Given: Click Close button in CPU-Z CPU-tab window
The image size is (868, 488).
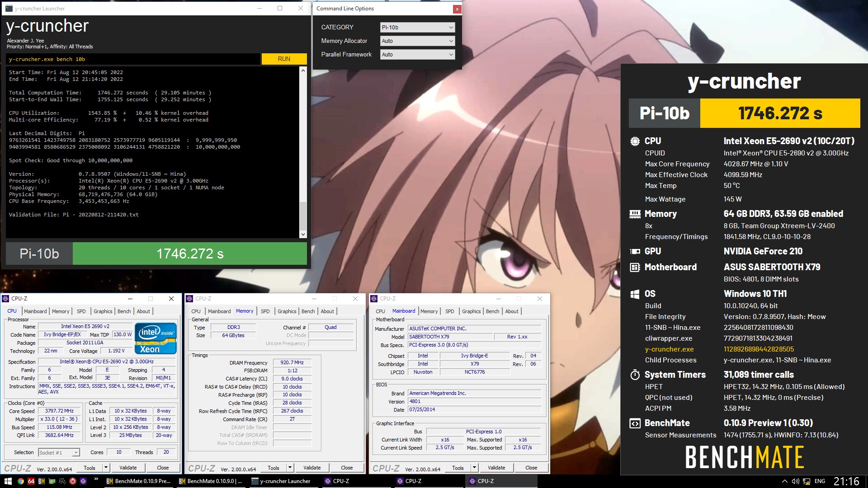Looking at the screenshot, I should tap(163, 468).
